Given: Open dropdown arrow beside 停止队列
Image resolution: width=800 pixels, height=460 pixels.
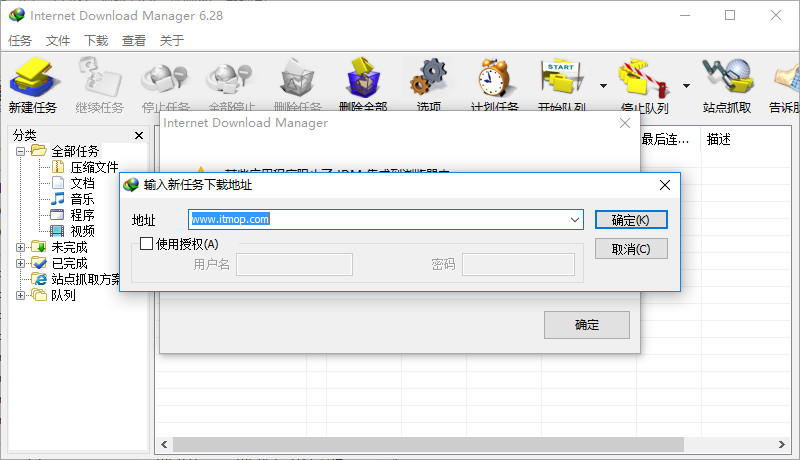Looking at the screenshot, I should 687,86.
